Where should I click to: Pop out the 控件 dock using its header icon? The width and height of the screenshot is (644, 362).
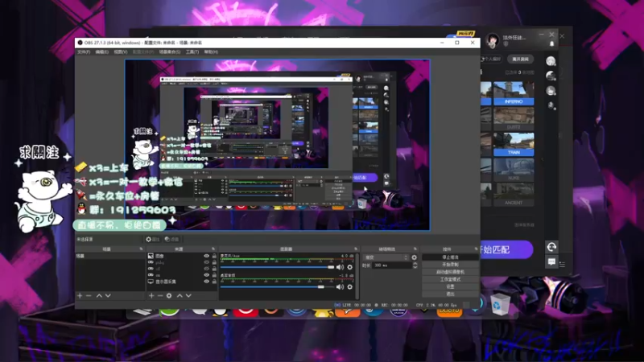(x=476, y=249)
